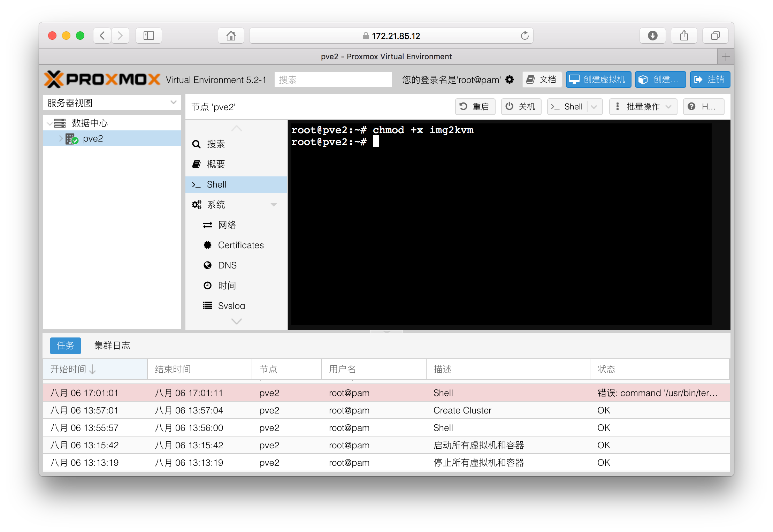Open user settings gear next to root@pam
Viewport: 773px width, 532px height.
coord(510,80)
